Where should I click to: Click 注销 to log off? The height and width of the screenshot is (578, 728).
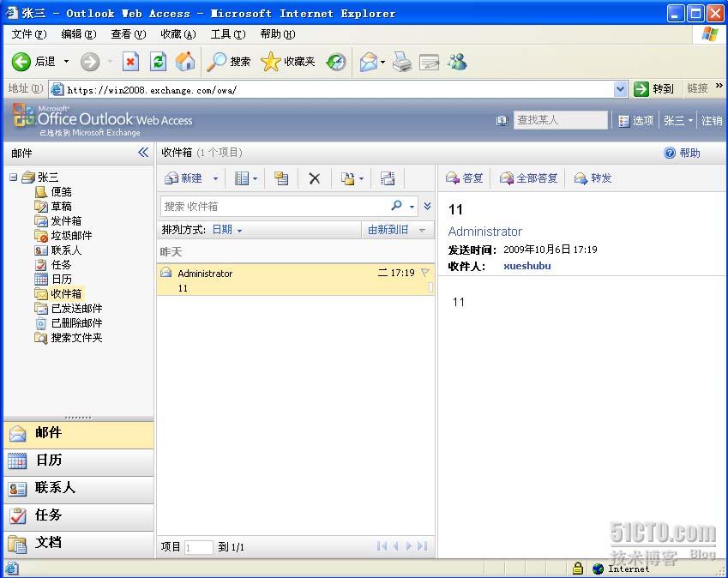pos(712,121)
